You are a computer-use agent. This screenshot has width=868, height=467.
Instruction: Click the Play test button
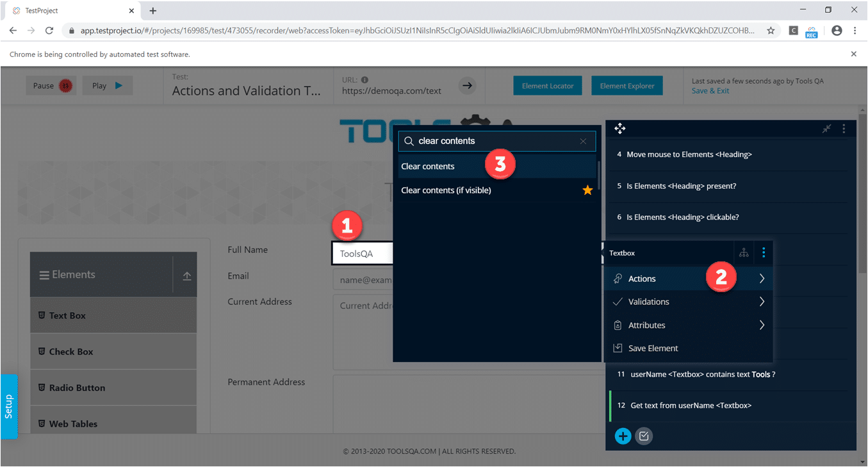tap(107, 86)
